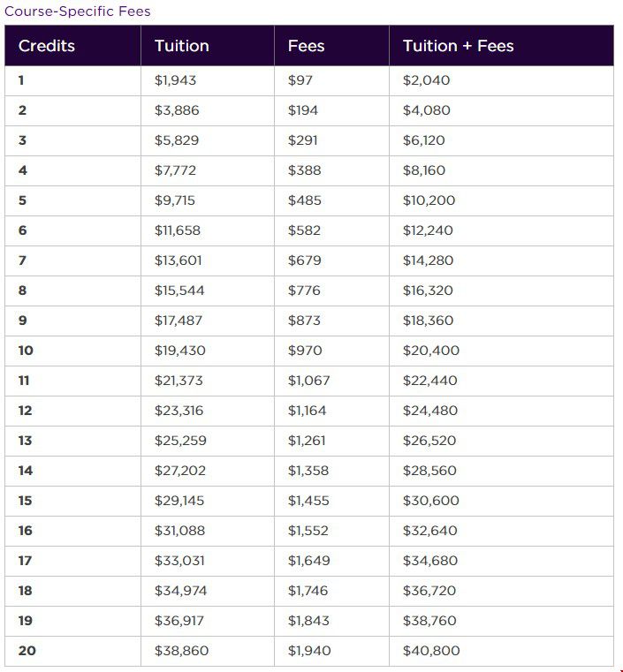Click the $97 fees cell
The image size is (623, 672).
(x=331, y=80)
